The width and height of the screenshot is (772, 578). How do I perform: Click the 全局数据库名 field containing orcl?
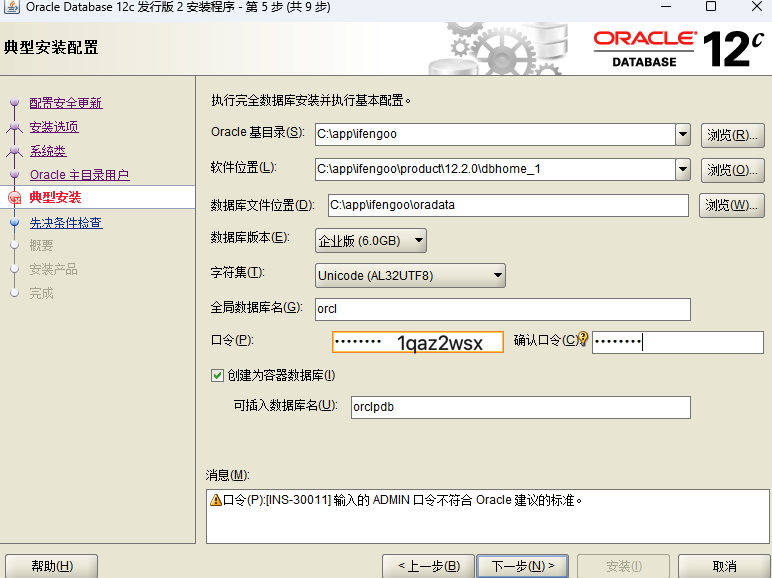click(x=503, y=309)
